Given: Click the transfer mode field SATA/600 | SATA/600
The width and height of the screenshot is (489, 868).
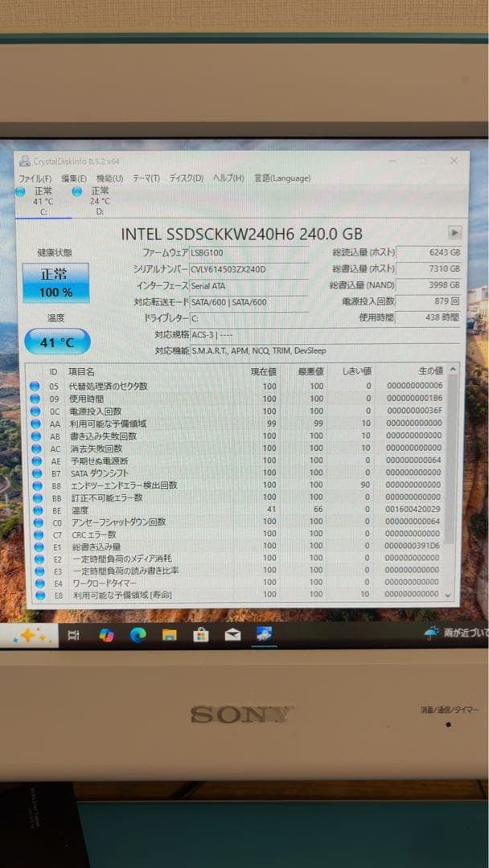Looking at the screenshot, I should [249, 302].
